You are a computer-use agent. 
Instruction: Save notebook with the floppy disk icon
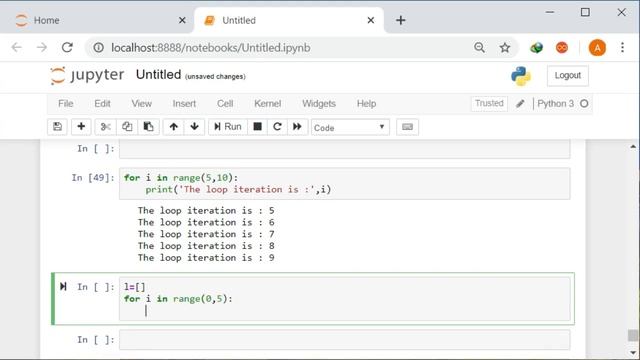tap(58, 127)
